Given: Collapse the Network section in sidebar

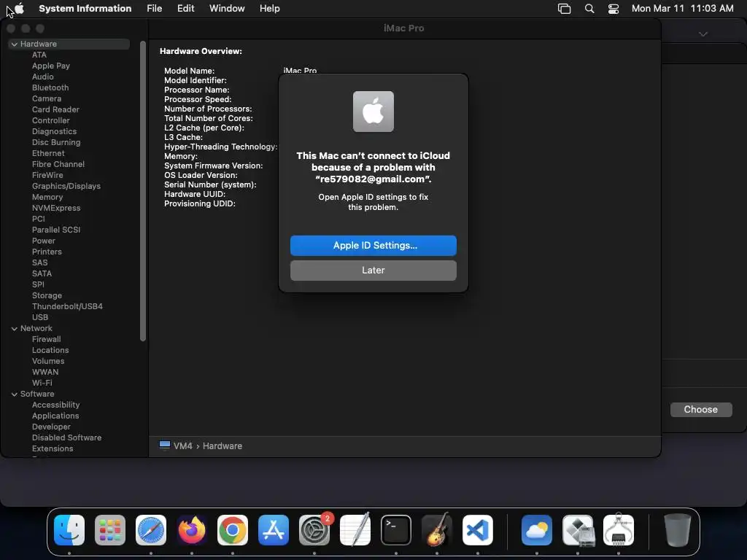Looking at the screenshot, I should pyautogui.click(x=15, y=329).
